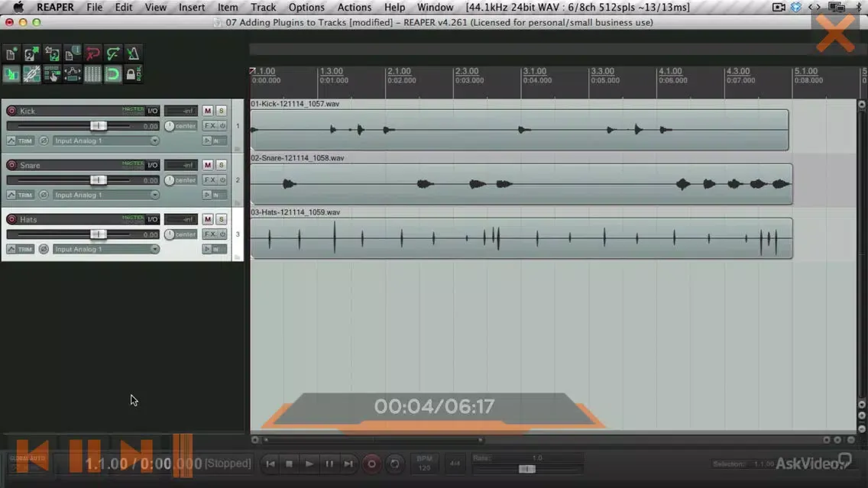Click the Hats track pan knob

click(170, 234)
